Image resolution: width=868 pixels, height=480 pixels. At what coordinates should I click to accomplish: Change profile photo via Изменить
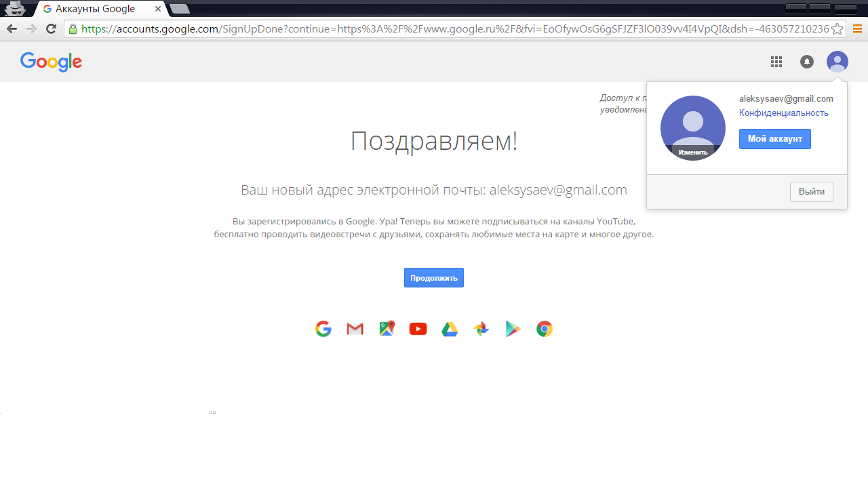[693, 153]
